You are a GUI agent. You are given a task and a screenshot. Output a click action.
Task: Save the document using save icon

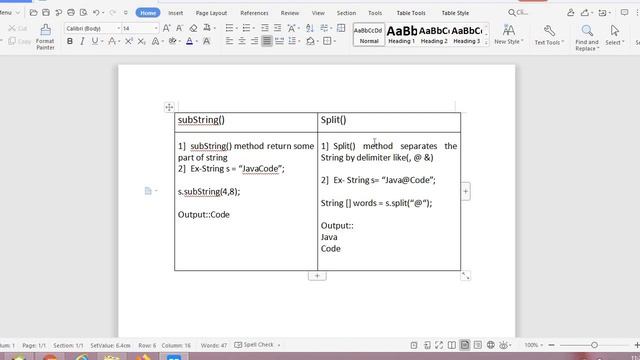[46, 13]
